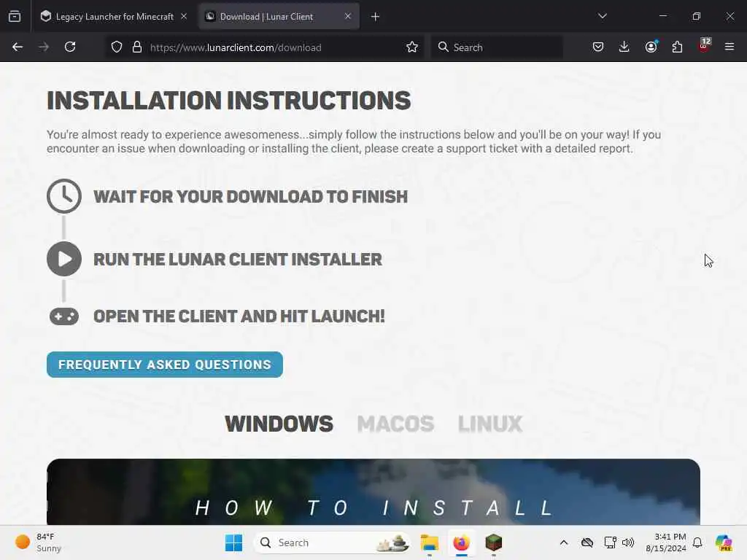Show hidden system tray icons chevron

pos(564,542)
